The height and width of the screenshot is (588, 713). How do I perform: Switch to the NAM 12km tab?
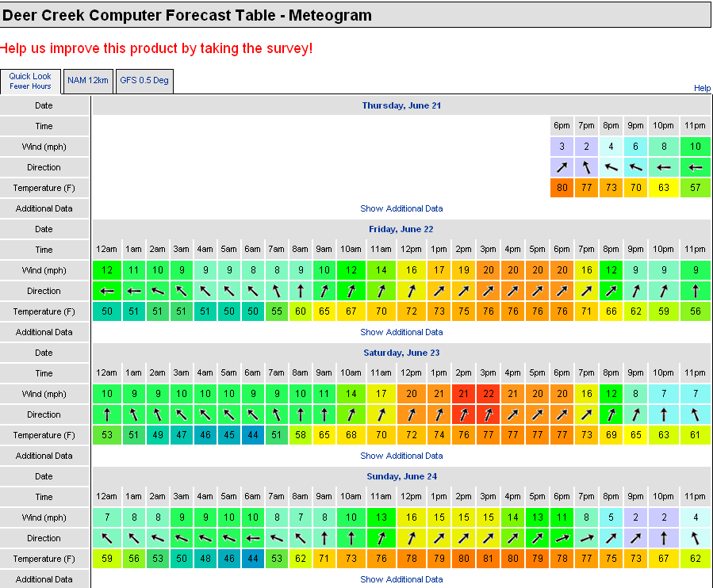(x=87, y=81)
